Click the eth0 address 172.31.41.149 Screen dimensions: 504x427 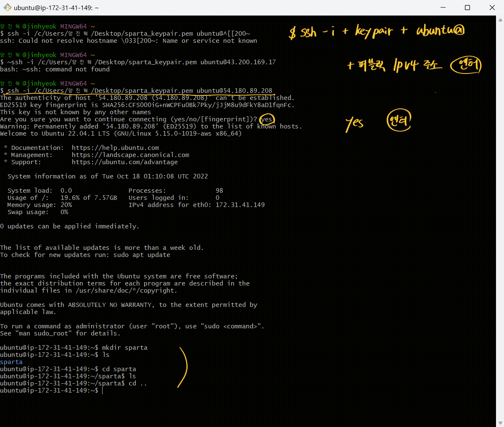point(240,205)
